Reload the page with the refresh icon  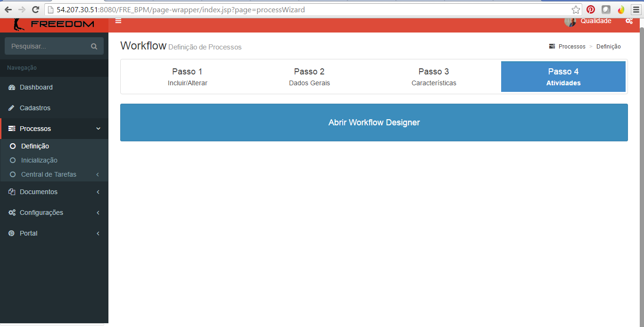coord(35,9)
